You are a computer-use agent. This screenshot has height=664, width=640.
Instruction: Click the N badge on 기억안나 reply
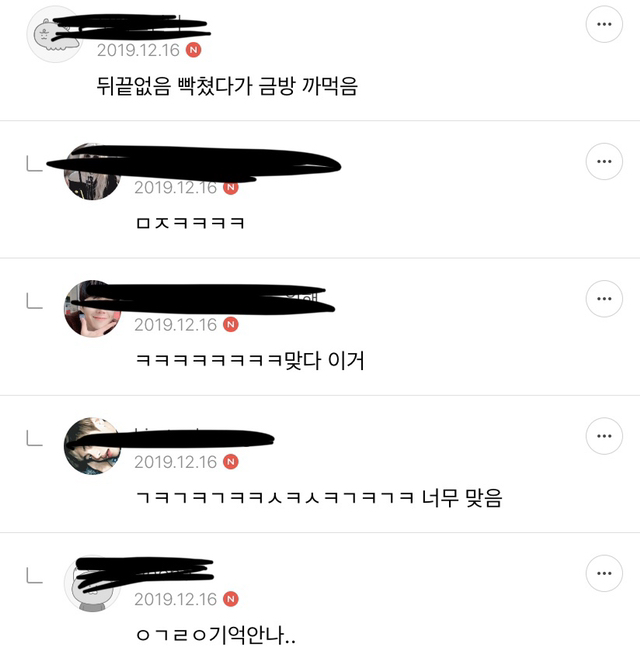(231, 599)
